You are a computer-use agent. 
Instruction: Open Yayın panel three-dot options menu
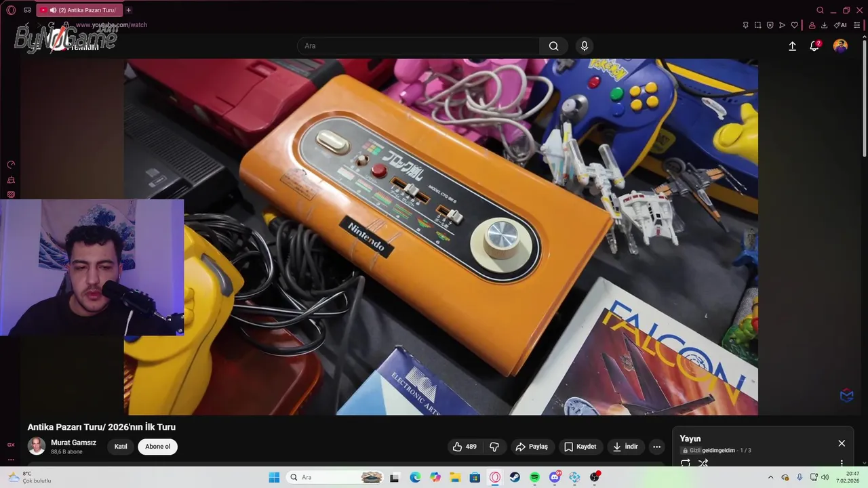tap(842, 464)
